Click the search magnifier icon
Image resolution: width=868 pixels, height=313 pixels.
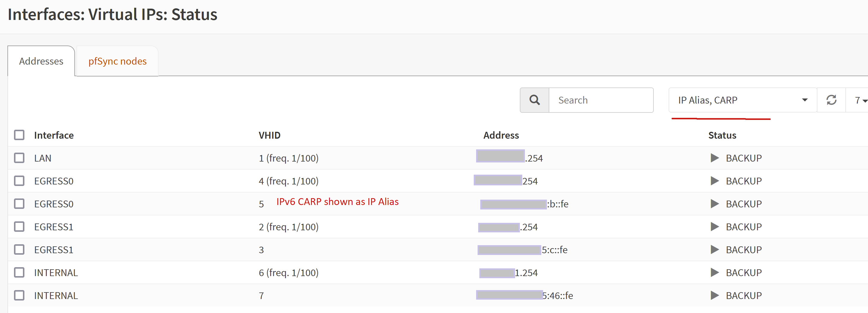coord(534,100)
